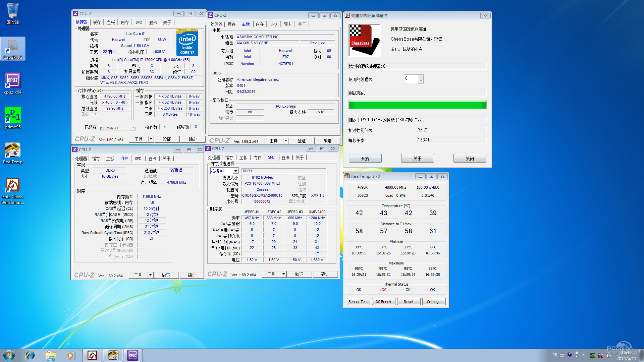
Task: Open Windows Media Player taskbar icon
Action: point(70,355)
